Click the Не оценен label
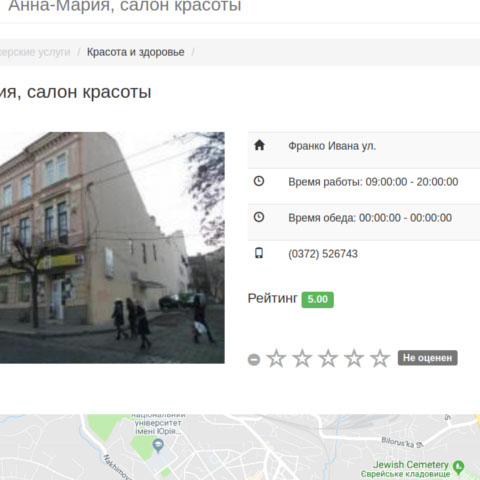The image size is (480, 480). point(428,358)
